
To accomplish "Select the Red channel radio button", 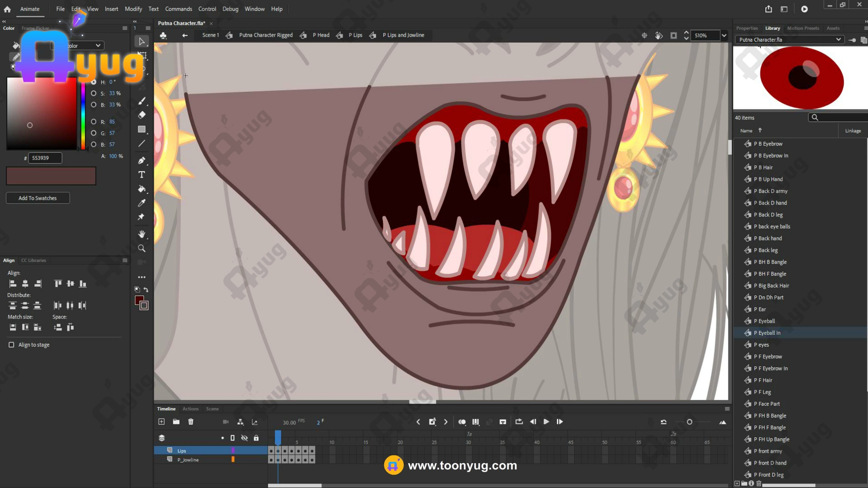I will click(94, 122).
